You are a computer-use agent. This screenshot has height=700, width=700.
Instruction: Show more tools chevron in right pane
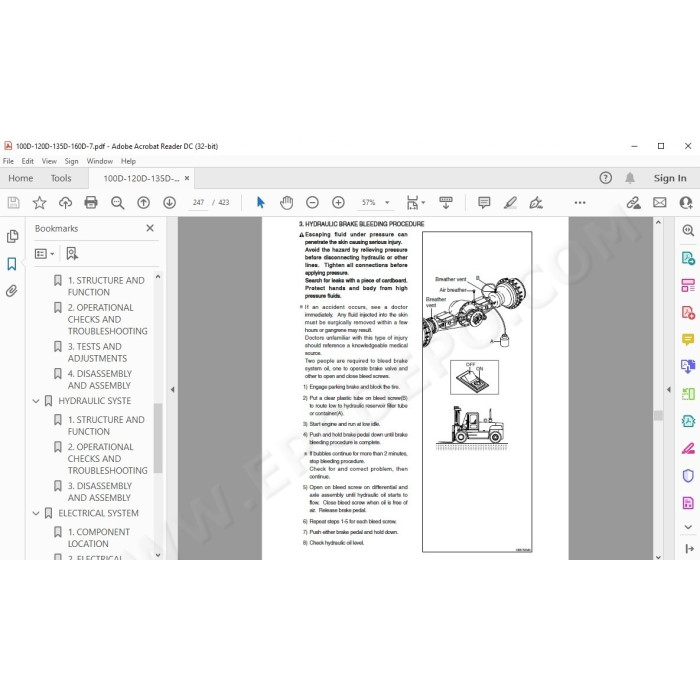[x=688, y=527]
